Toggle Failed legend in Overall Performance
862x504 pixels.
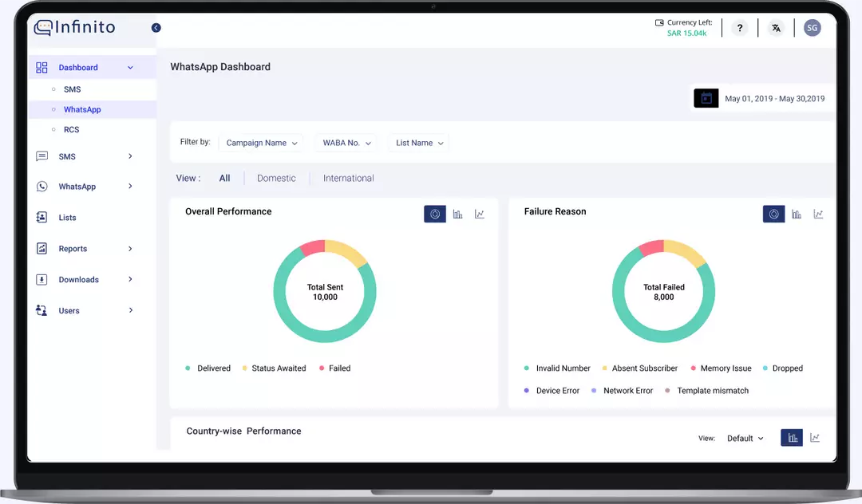pyautogui.click(x=334, y=368)
